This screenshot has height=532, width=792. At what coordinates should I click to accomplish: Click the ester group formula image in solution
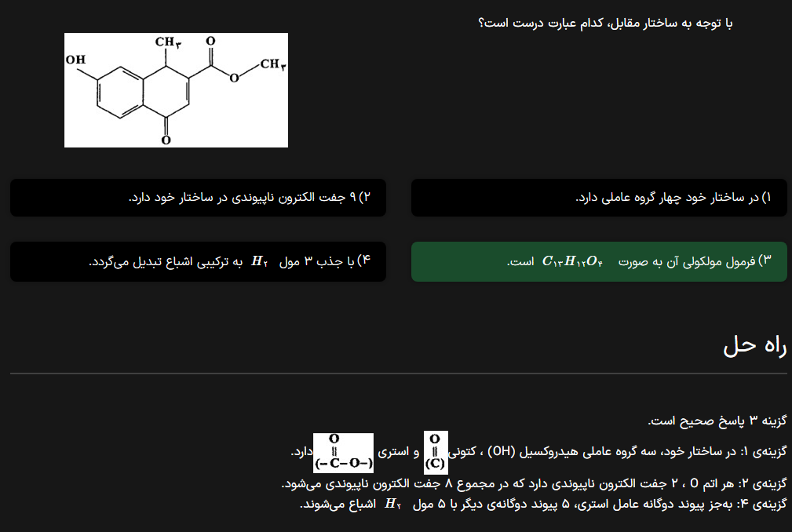[x=343, y=452]
